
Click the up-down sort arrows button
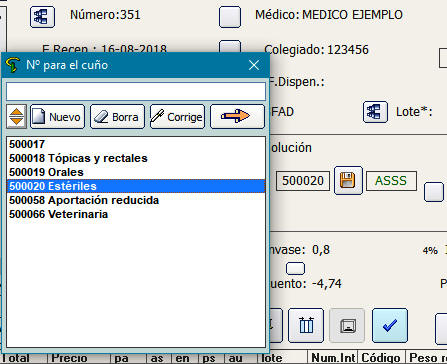point(16,116)
